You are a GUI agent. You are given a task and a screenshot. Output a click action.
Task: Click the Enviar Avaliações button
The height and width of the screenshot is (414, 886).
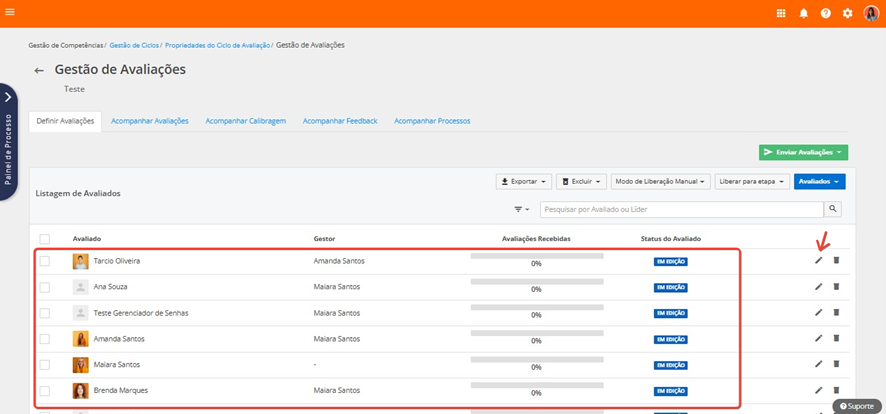point(803,152)
